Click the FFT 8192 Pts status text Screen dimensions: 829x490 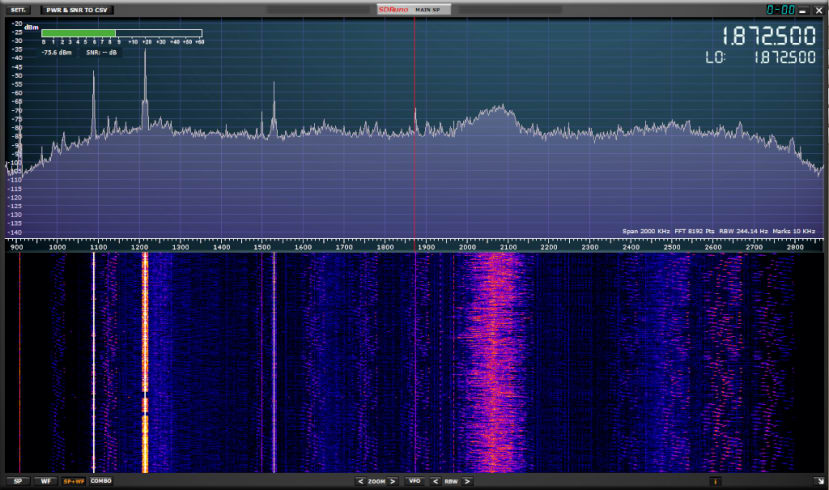pyautogui.click(x=694, y=231)
